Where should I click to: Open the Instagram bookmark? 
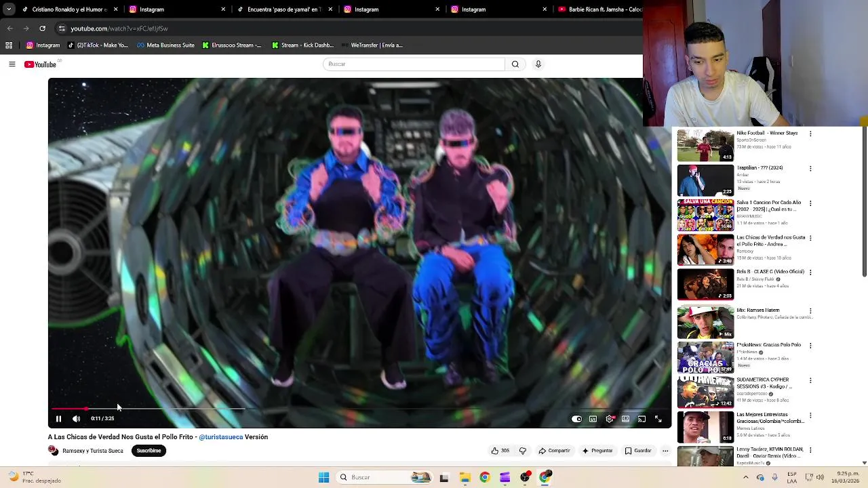pos(43,45)
